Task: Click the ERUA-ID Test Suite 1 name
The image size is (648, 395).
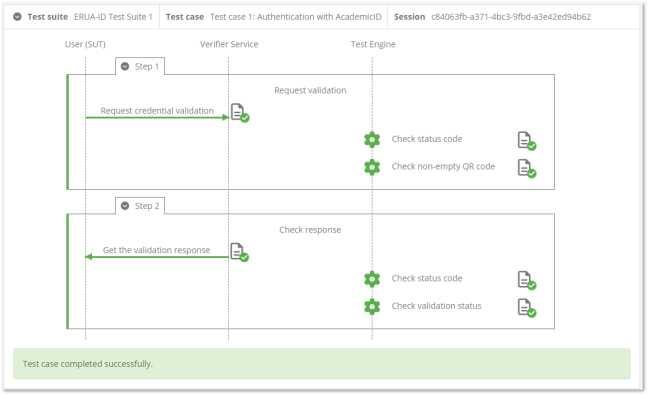Action: tap(113, 17)
